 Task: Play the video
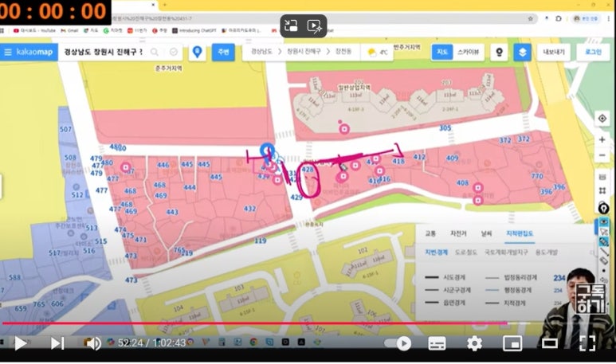(x=20, y=343)
